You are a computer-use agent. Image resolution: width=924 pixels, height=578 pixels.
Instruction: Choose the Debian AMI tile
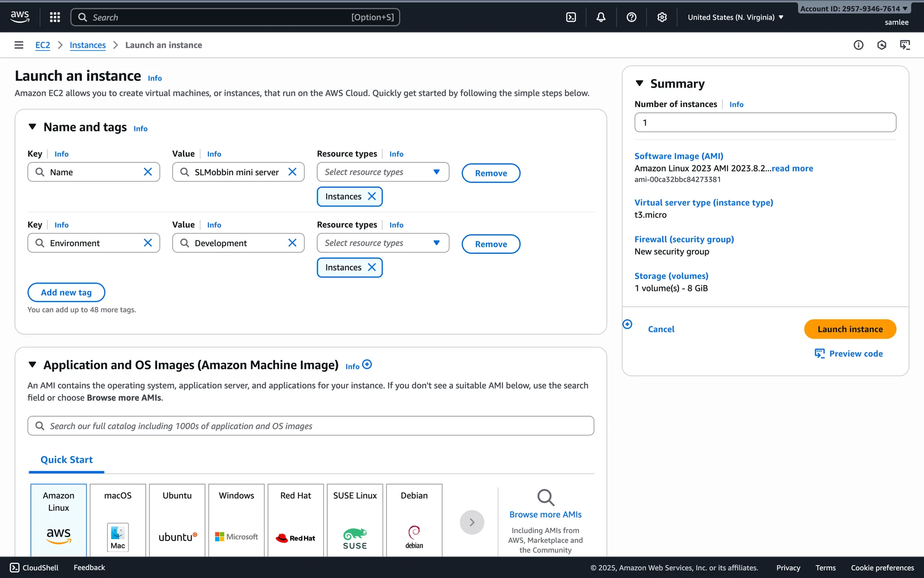pyautogui.click(x=414, y=519)
